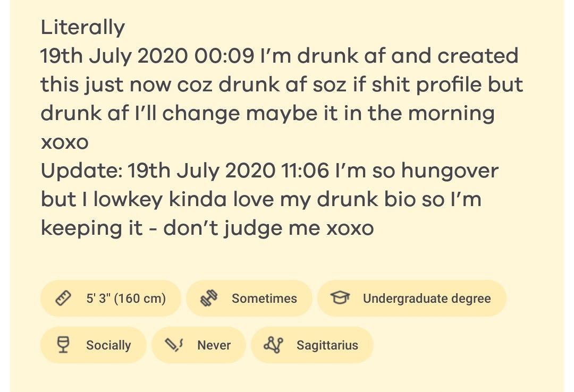Click the ruler icon on the height chip
574x392 pixels.
click(x=64, y=299)
